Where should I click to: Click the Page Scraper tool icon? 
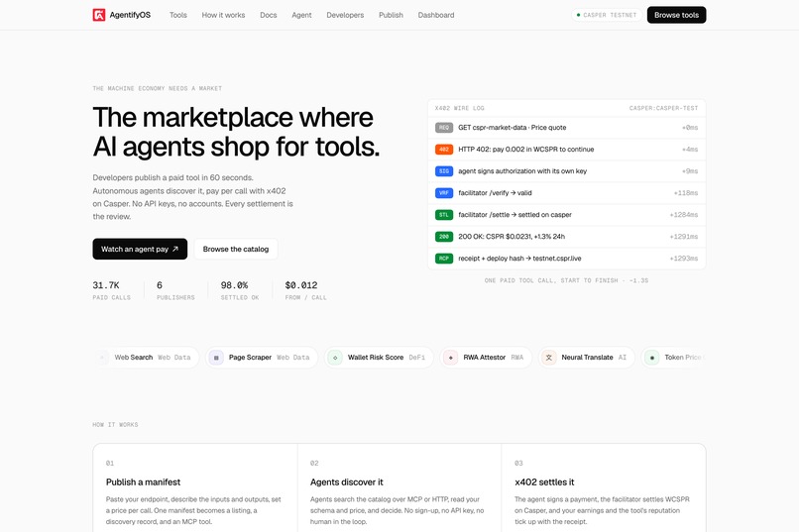click(x=216, y=358)
